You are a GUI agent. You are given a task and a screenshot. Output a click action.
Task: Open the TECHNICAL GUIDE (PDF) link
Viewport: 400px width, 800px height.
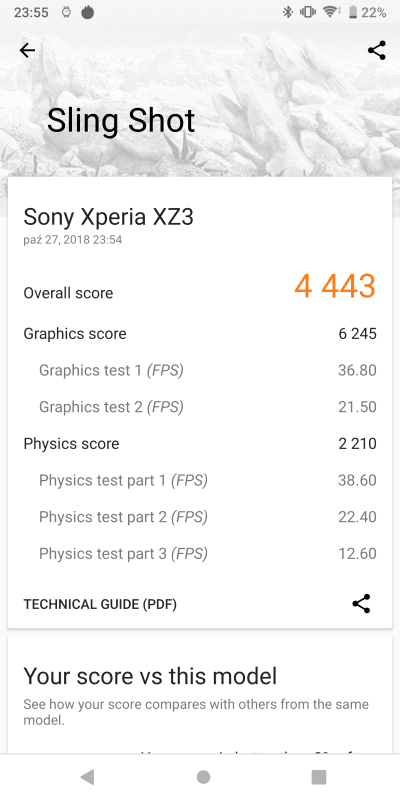tap(100, 604)
